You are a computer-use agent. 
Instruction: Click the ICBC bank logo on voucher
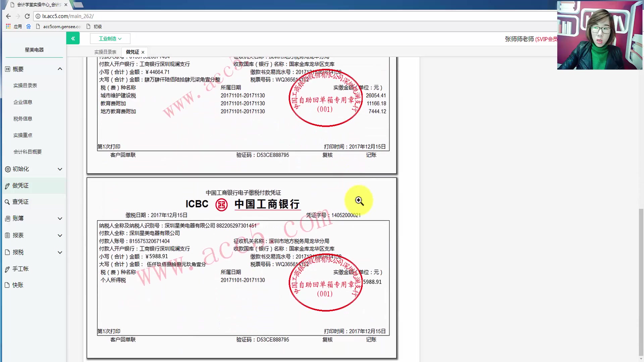point(221,204)
